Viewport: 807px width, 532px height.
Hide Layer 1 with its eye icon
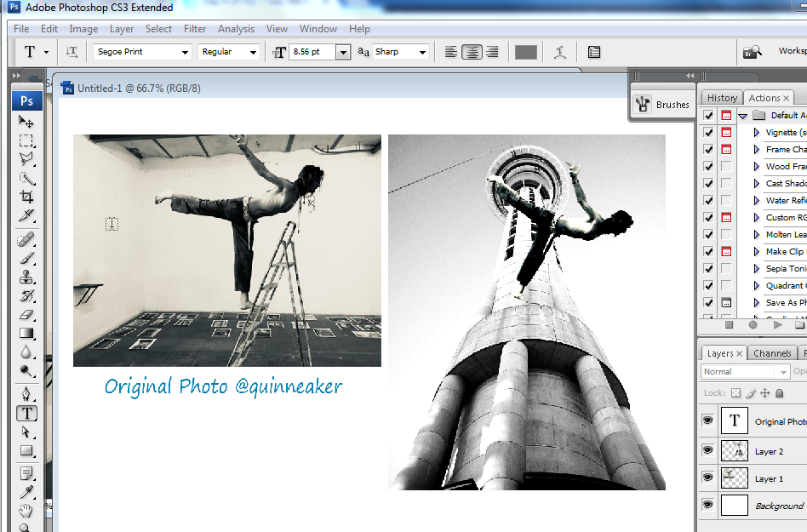pyautogui.click(x=707, y=478)
